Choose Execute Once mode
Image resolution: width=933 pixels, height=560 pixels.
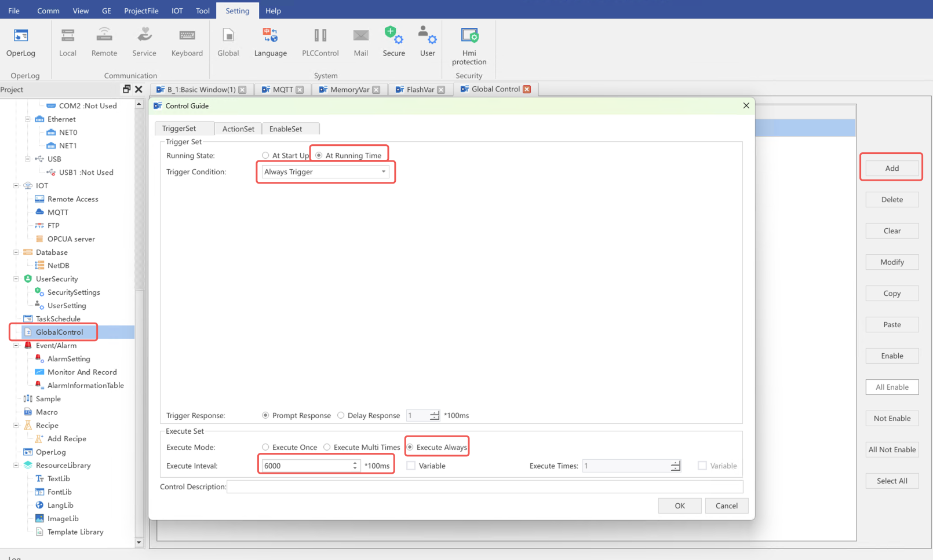click(x=265, y=448)
